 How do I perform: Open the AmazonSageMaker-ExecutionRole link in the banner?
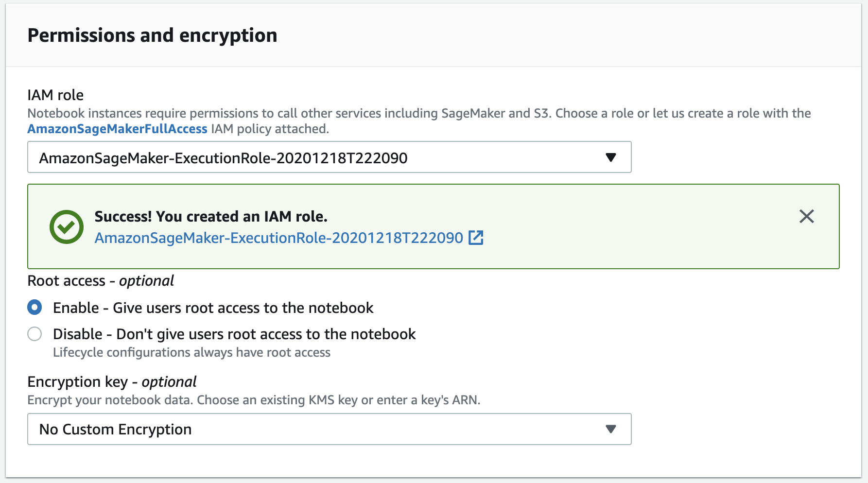pos(278,238)
